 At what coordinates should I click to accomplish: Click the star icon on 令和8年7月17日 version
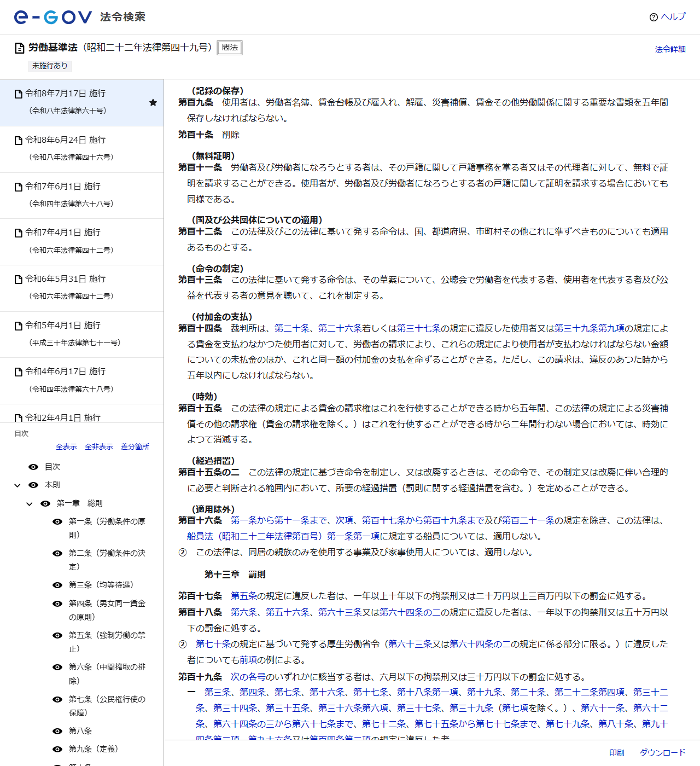click(x=153, y=102)
